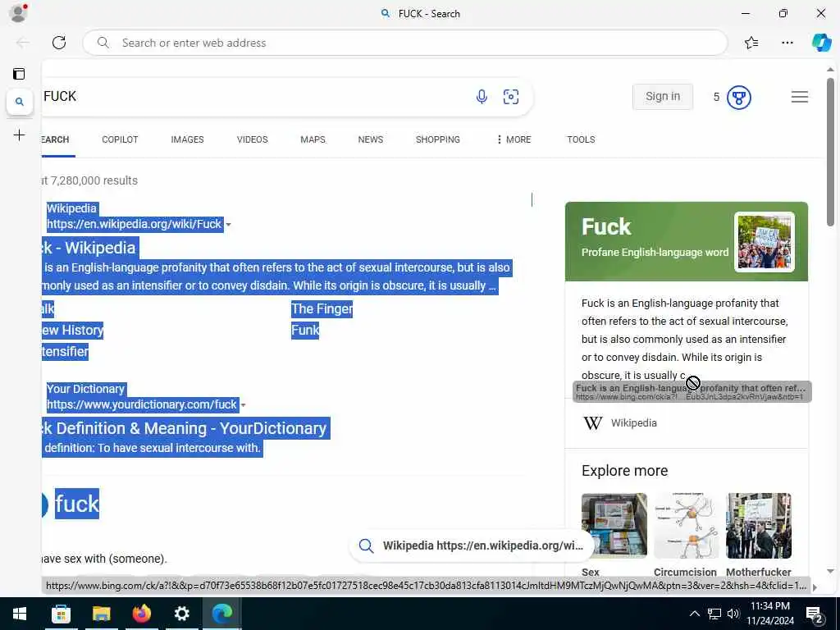Open the TOOLS option
This screenshot has width=840, height=630.
(582, 139)
